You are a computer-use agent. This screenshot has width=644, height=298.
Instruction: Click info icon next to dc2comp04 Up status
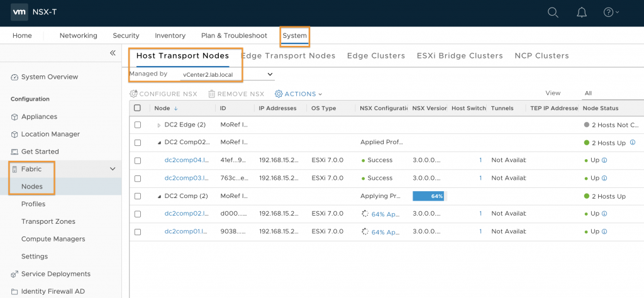click(x=604, y=160)
